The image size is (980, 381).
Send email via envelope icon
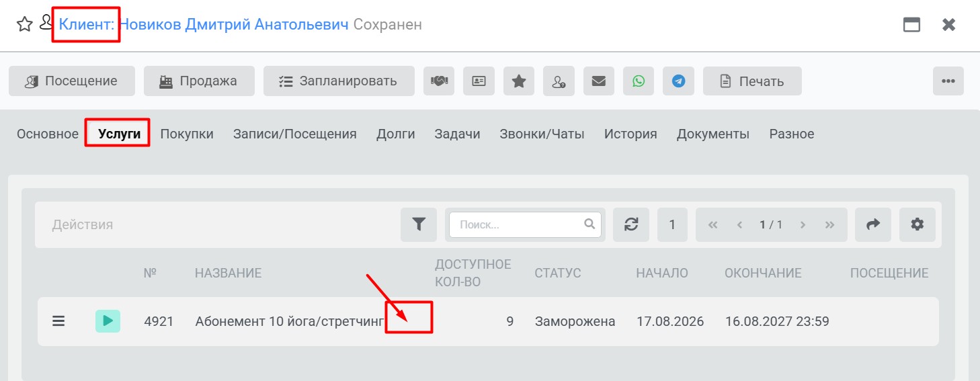599,81
